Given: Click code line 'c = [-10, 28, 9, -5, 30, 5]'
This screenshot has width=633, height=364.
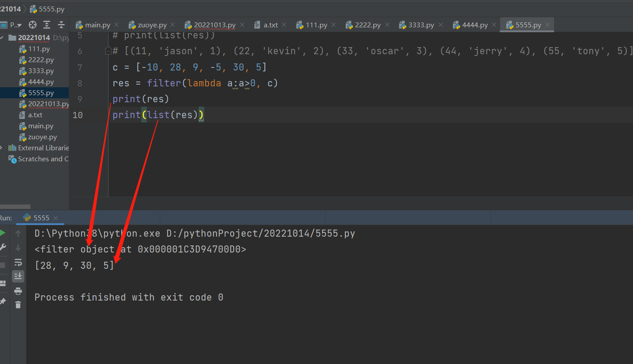Looking at the screenshot, I should (190, 67).
